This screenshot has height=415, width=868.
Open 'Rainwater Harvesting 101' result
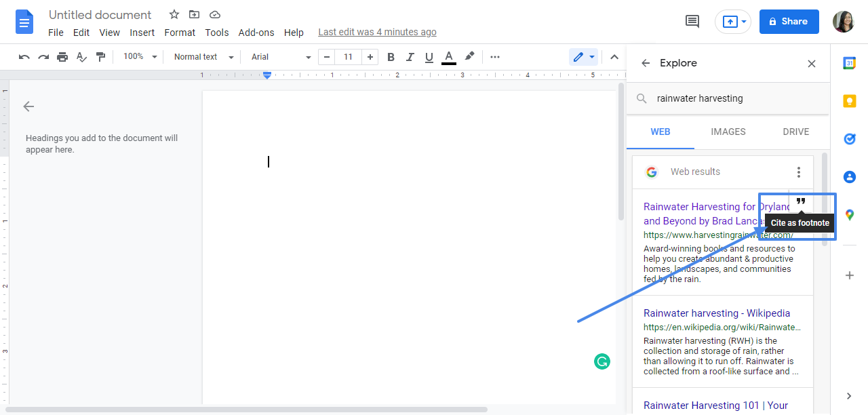coord(716,406)
